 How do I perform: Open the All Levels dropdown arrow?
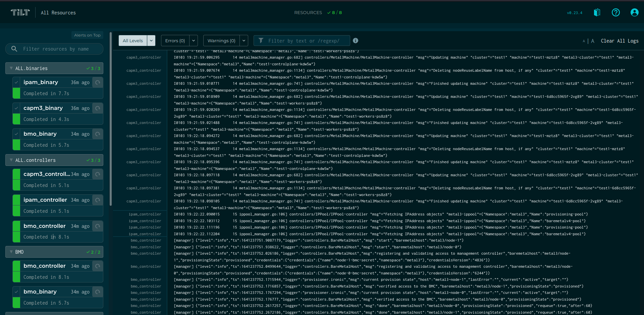tap(151, 41)
